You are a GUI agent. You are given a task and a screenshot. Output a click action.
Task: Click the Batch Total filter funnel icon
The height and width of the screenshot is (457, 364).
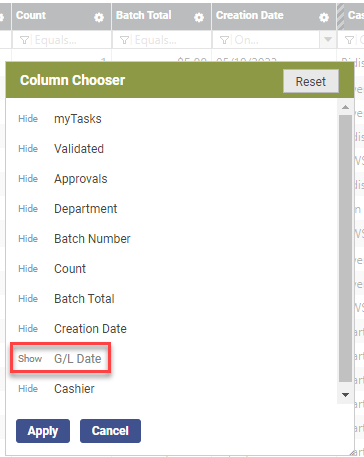click(124, 40)
